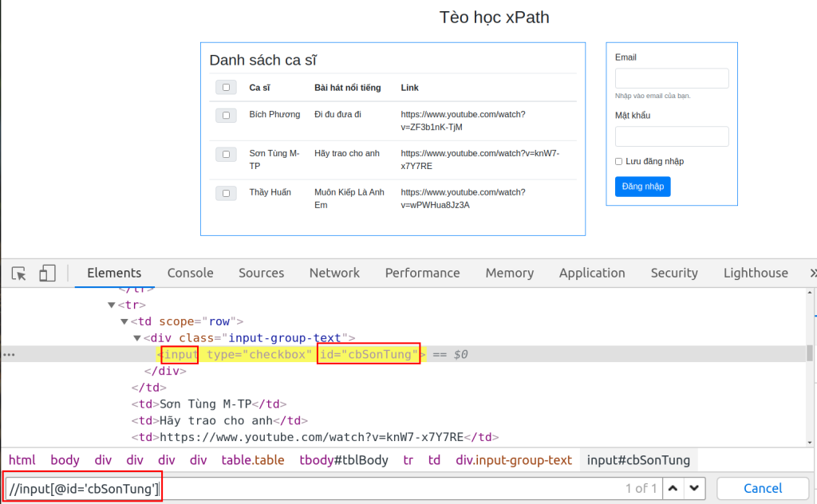Collapse the highlighted tr element triangle

click(112, 304)
